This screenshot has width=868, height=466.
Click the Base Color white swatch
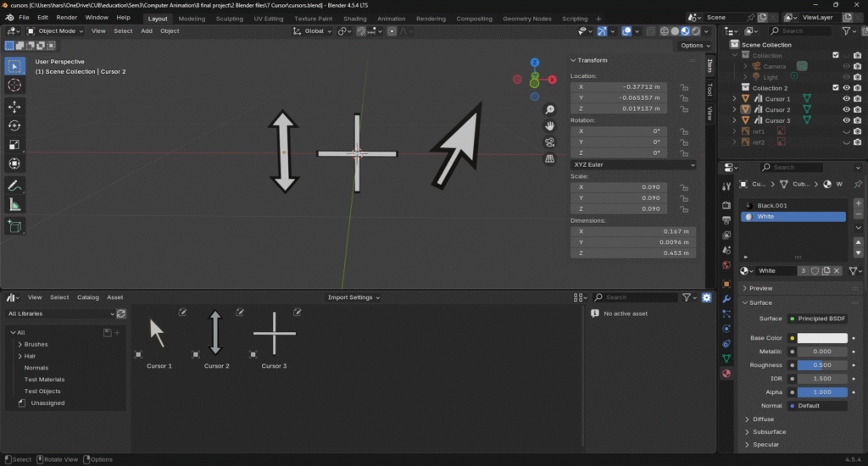pos(817,338)
